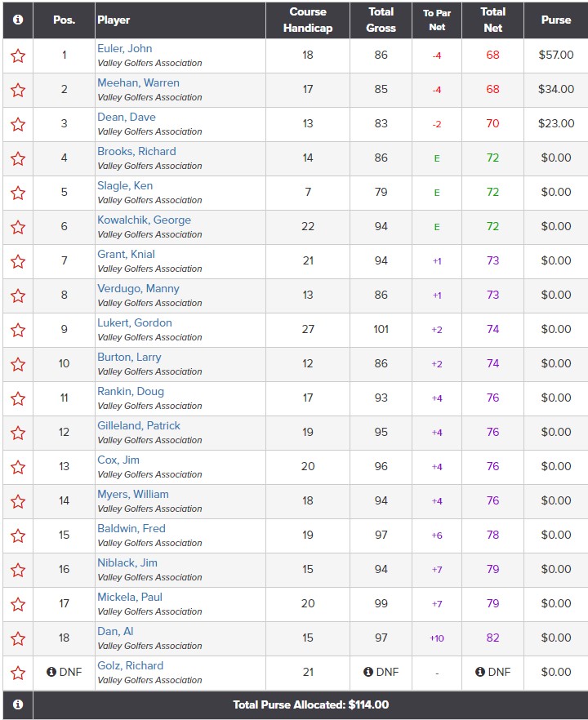This screenshot has height=720, width=588.
Task: Toggle the star for Lukert, Gordon
Action: [18, 330]
